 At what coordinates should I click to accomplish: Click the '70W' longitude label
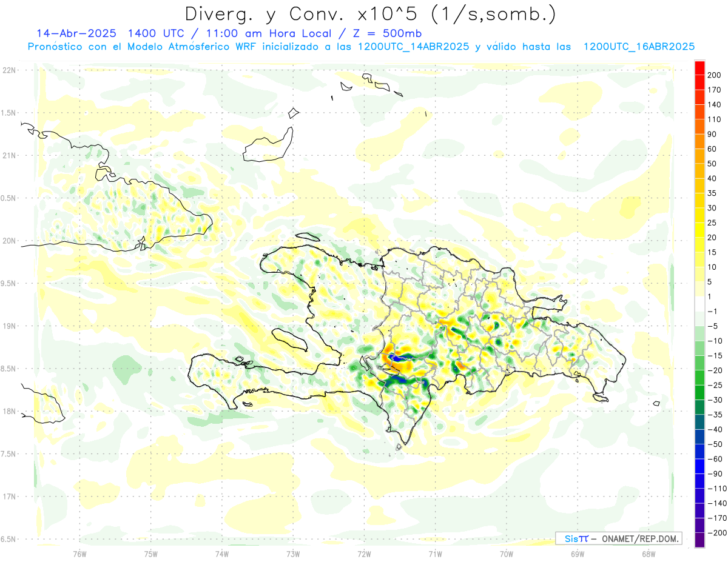pos(506,554)
